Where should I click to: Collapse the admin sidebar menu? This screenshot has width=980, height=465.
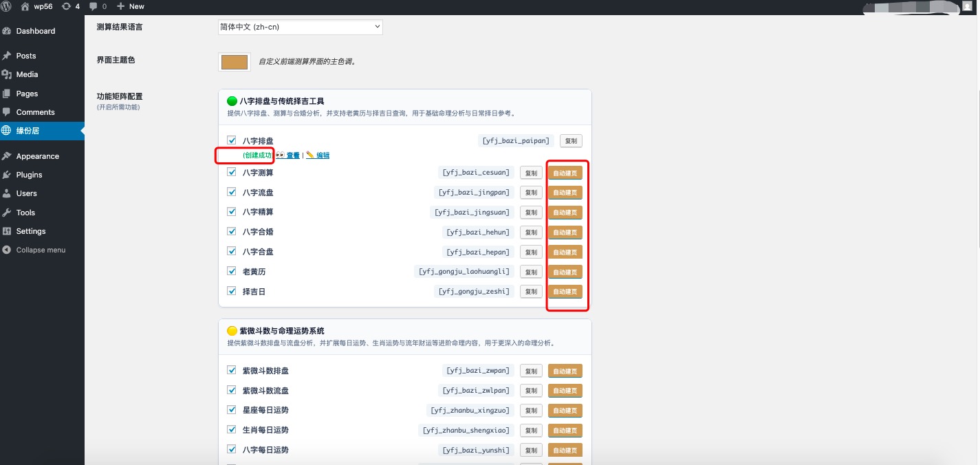click(x=42, y=250)
